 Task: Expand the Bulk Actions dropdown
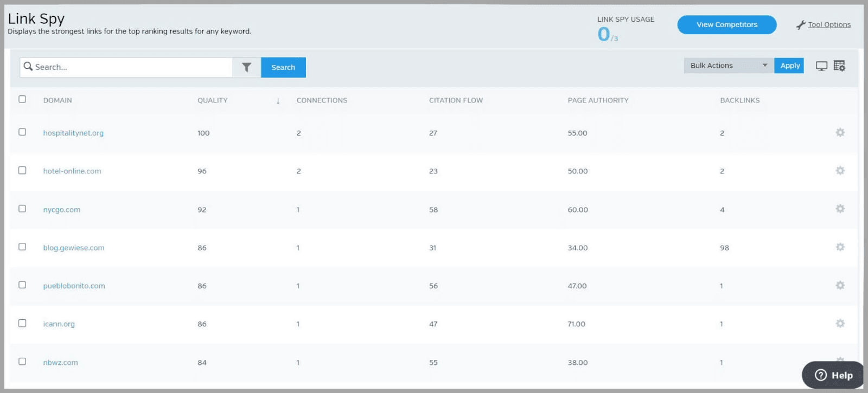728,66
